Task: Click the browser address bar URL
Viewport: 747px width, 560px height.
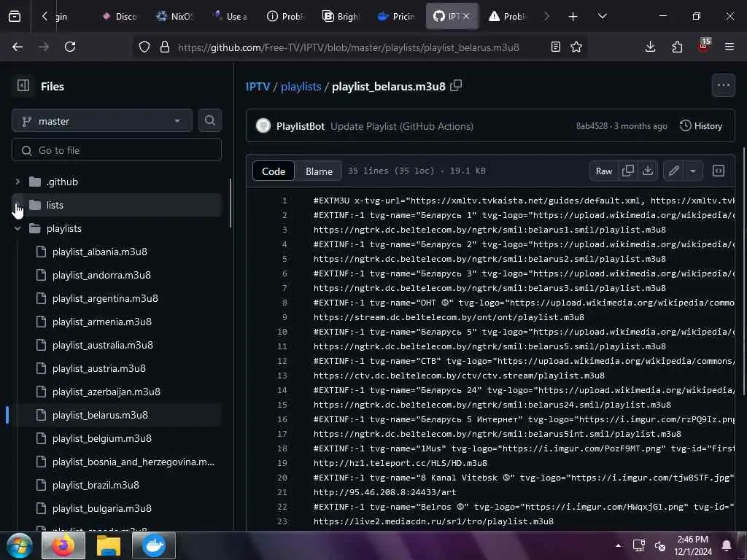Action: point(348,47)
